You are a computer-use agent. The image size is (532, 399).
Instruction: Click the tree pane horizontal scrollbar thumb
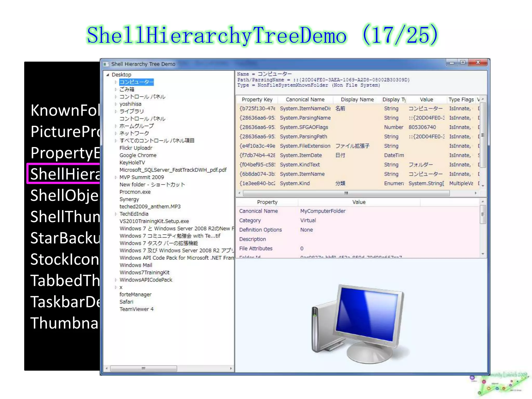click(143, 369)
